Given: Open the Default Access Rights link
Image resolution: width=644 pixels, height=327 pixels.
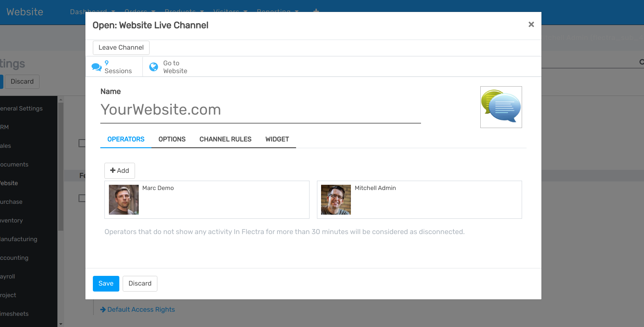Looking at the screenshot, I should [141, 309].
